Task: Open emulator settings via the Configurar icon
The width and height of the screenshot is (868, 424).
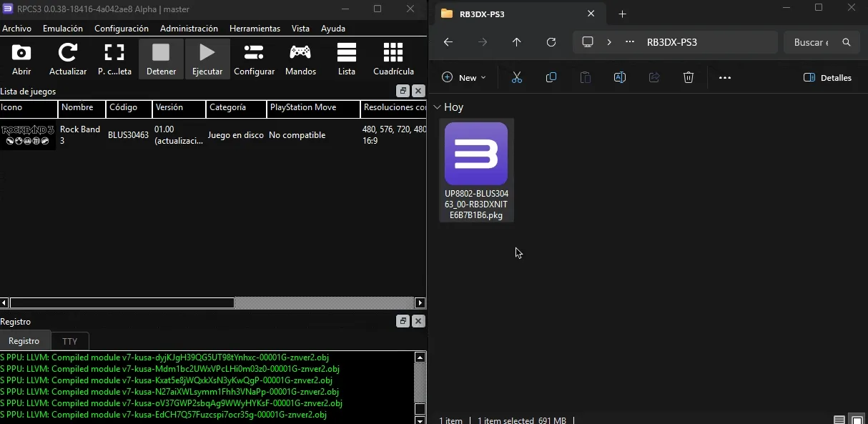Action: click(x=254, y=57)
